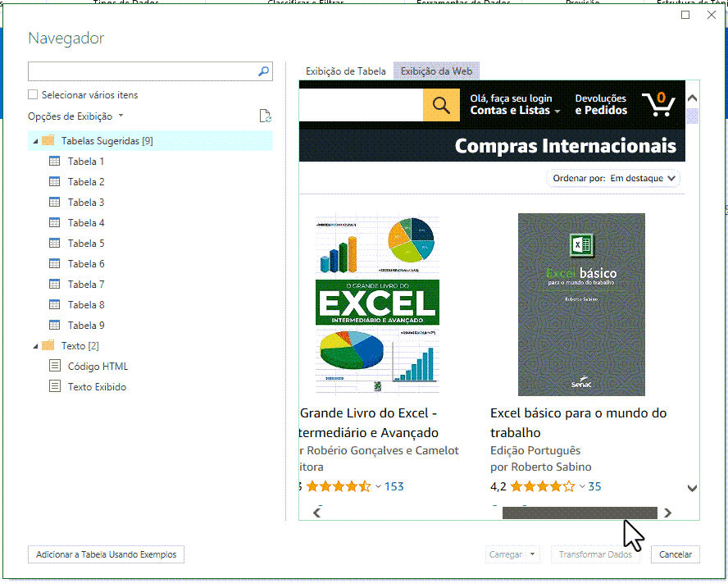Image resolution: width=728 pixels, height=588 pixels.
Task: Click the scroll right arrow in web preview
Action: pyautogui.click(x=667, y=513)
